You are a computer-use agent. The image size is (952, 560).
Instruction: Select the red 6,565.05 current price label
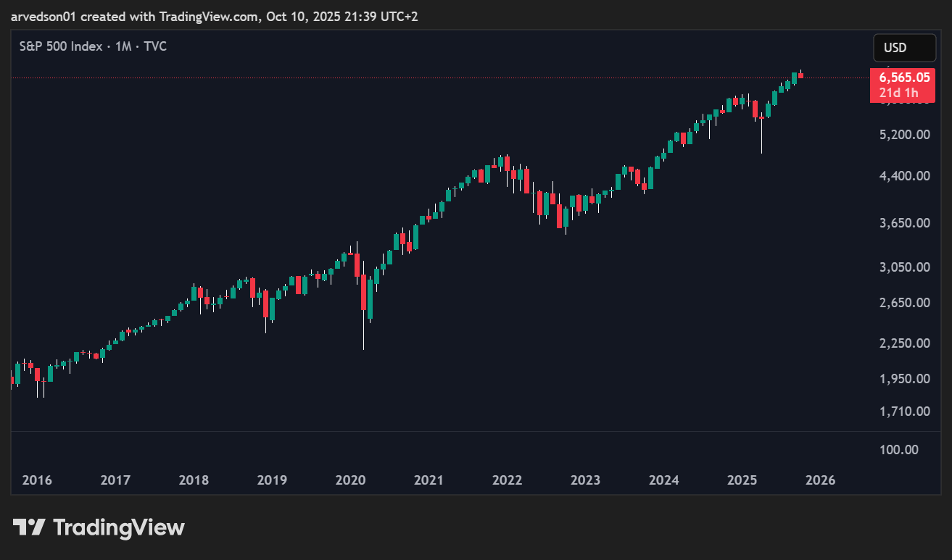[903, 84]
